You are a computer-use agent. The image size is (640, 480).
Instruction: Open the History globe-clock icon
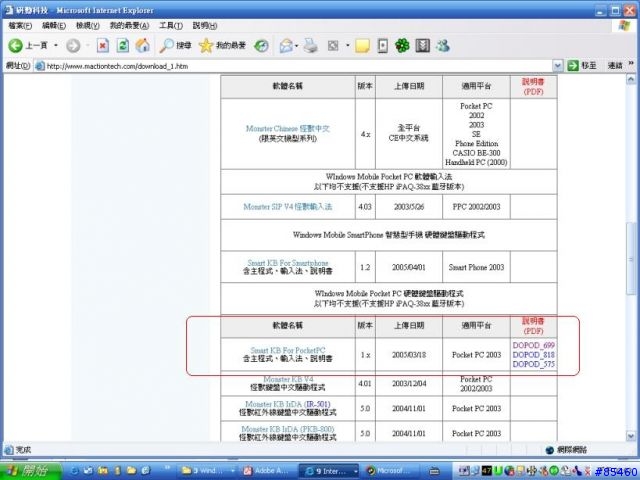(261, 46)
